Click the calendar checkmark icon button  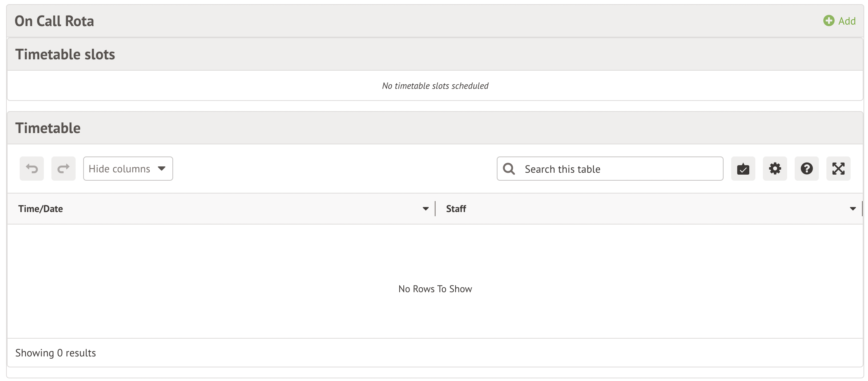(x=743, y=169)
